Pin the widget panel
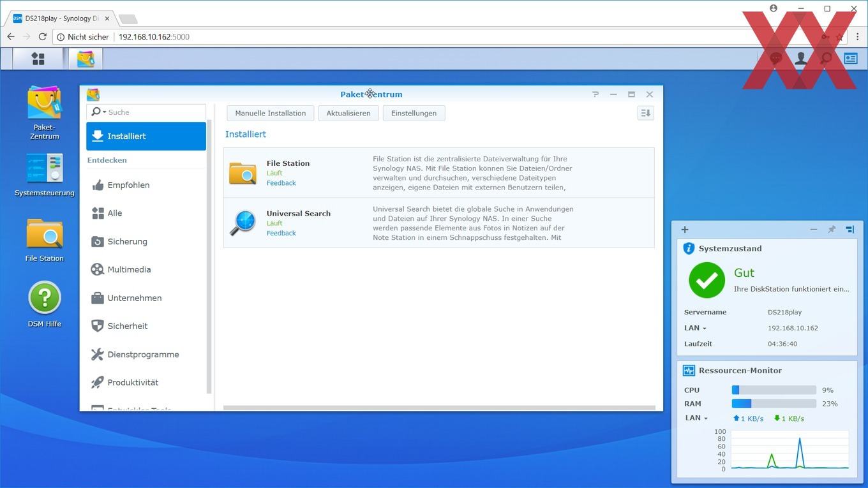The height and width of the screenshot is (488, 868). (832, 230)
